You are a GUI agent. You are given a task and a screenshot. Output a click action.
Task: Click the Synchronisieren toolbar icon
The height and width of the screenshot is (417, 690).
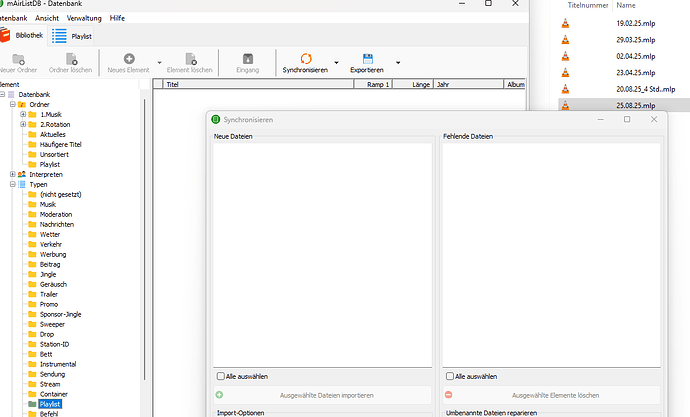pos(306,59)
